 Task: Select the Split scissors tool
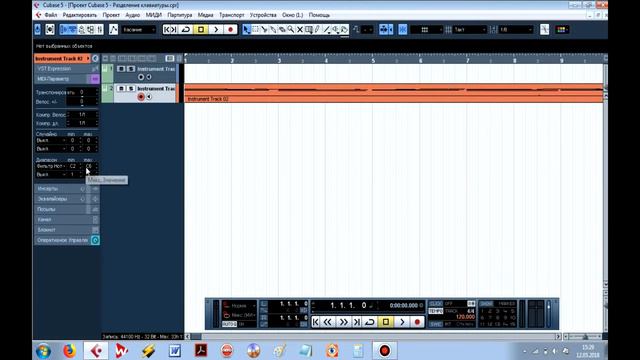(x=264, y=29)
